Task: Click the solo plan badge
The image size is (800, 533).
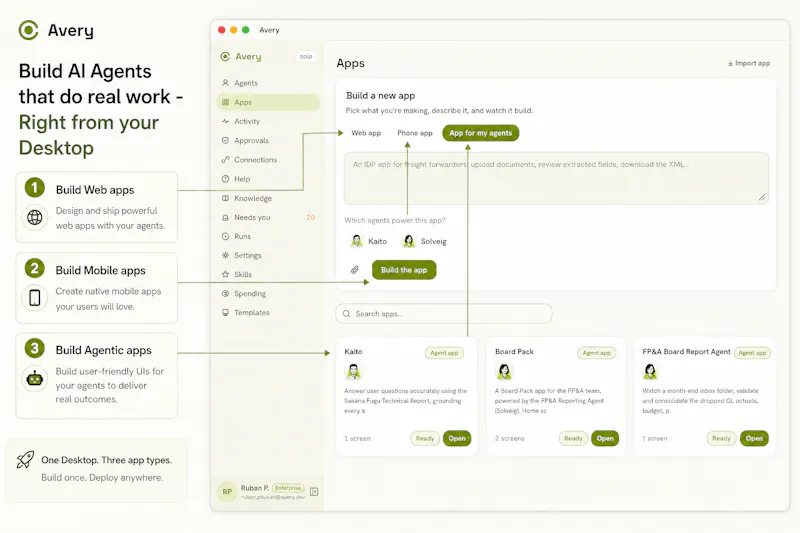Action: click(306, 56)
